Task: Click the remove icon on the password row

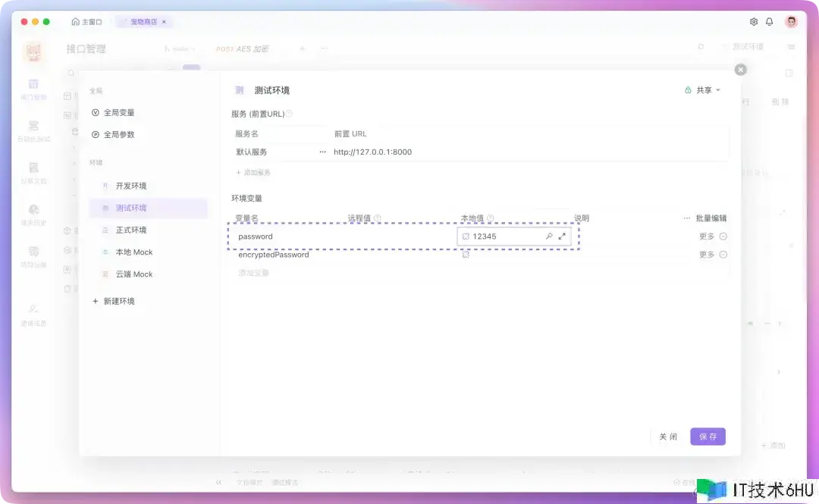Action: click(723, 236)
